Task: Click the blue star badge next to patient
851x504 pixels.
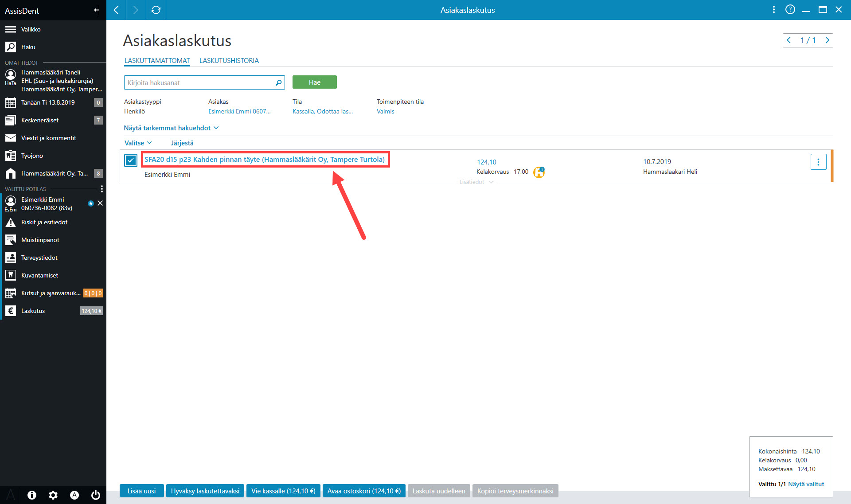Action: [x=91, y=203]
